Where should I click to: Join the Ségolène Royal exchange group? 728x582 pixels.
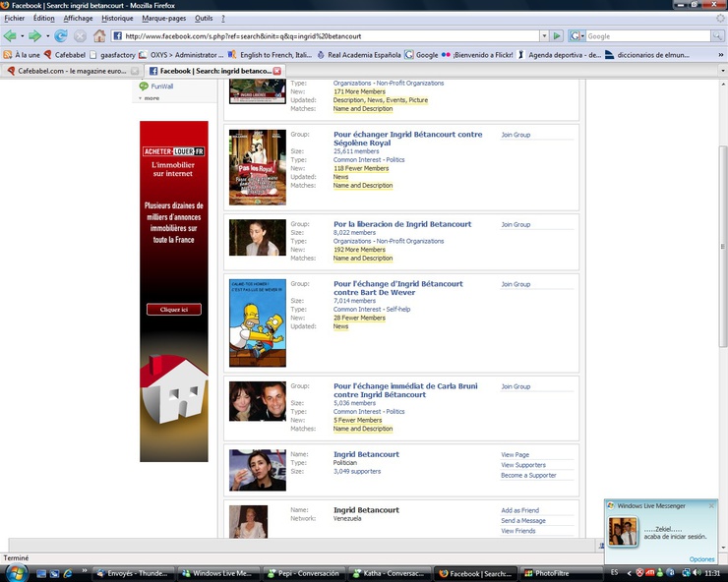point(516,135)
